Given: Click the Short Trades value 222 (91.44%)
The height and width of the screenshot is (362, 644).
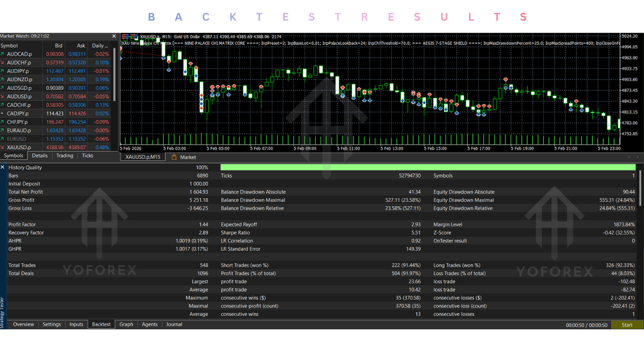Looking at the screenshot, I should (407, 265).
